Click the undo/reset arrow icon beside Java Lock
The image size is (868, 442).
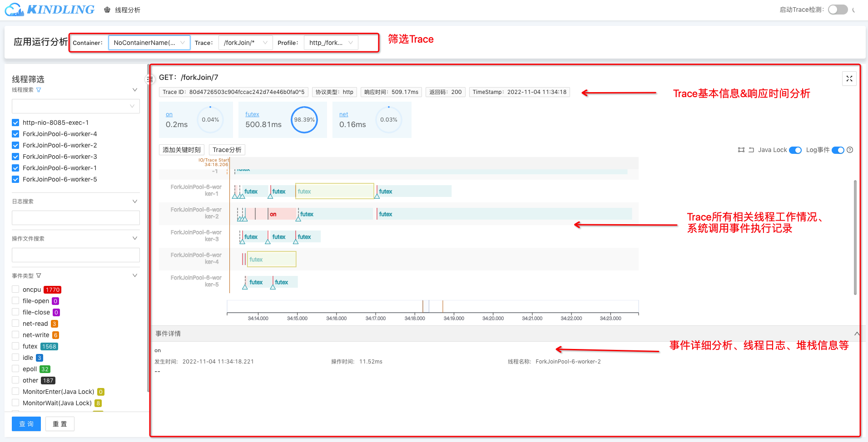[x=751, y=150]
